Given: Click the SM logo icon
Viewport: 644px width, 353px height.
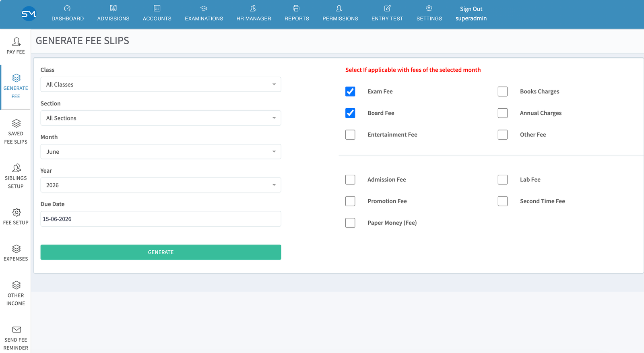Looking at the screenshot, I should (29, 14).
